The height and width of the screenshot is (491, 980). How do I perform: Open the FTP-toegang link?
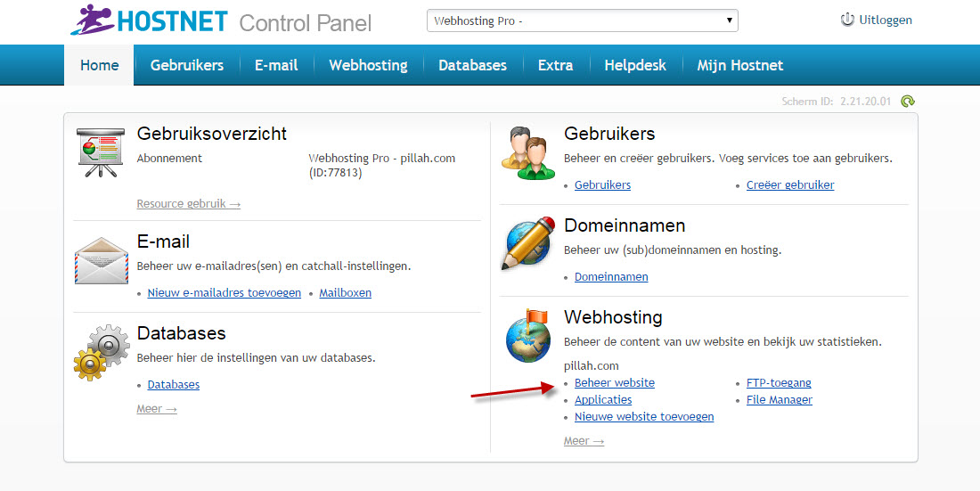pyautogui.click(x=779, y=383)
